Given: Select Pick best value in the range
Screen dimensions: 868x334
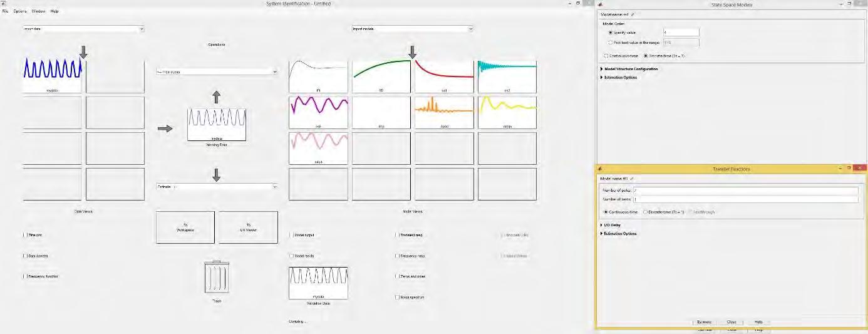Looking at the screenshot, I should (x=611, y=43).
